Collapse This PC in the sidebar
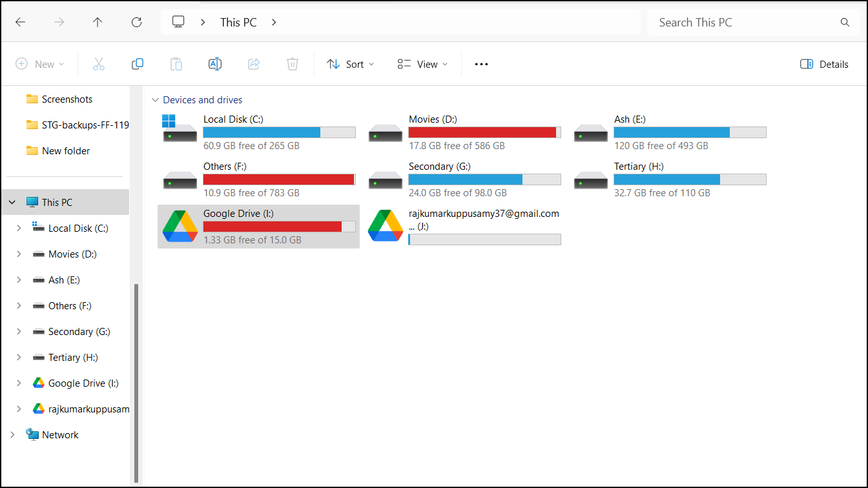 tap(12, 201)
